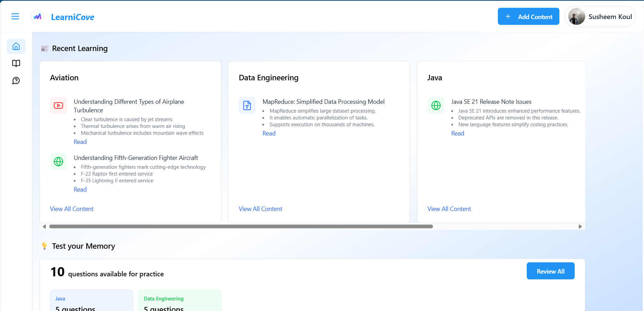Open the hamburger menu icon
Viewport: 644px width, 311px height.
point(15,16)
